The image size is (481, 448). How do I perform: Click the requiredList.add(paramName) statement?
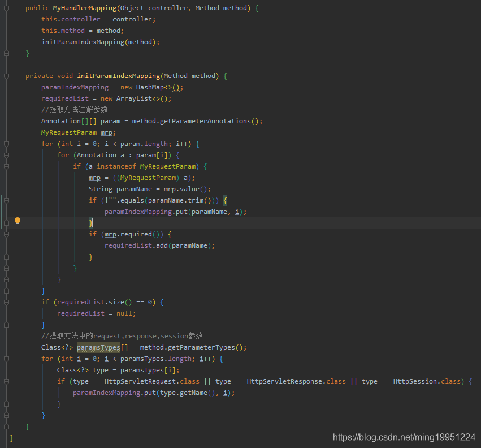[159, 245]
